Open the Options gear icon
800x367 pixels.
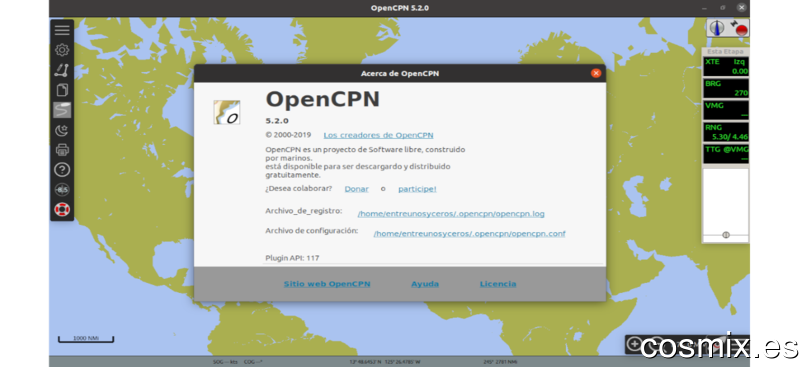point(62,50)
